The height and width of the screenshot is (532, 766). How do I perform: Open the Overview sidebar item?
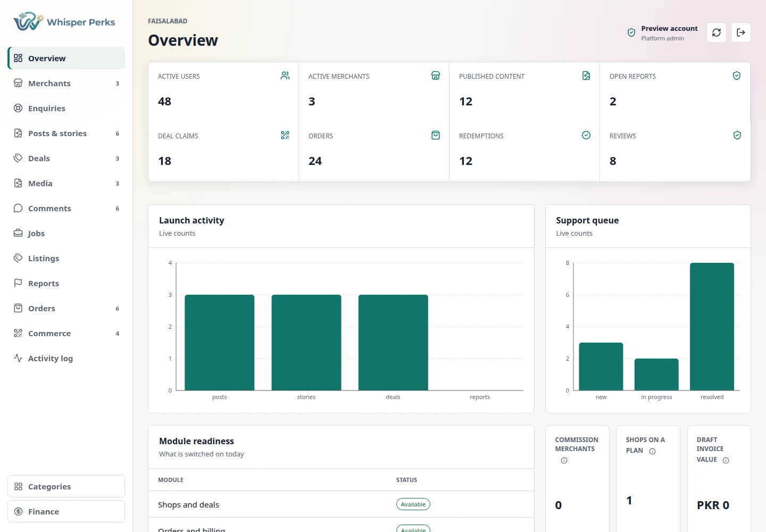click(x=66, y=58)
